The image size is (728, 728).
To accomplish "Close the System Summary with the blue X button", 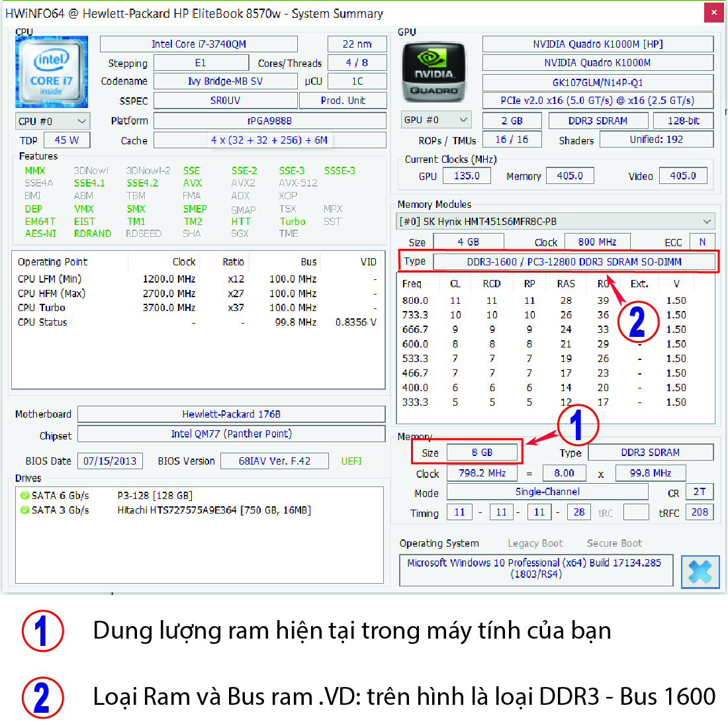I will [x=700, y=572].
